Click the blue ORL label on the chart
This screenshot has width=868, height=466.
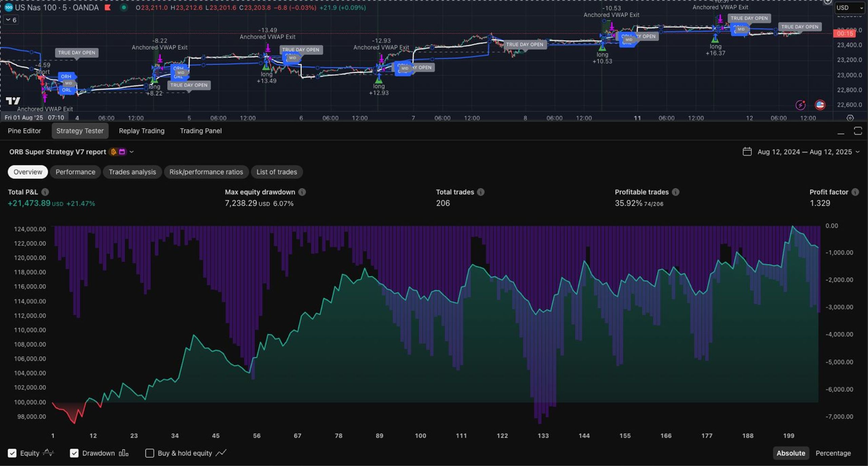[66, 90]
